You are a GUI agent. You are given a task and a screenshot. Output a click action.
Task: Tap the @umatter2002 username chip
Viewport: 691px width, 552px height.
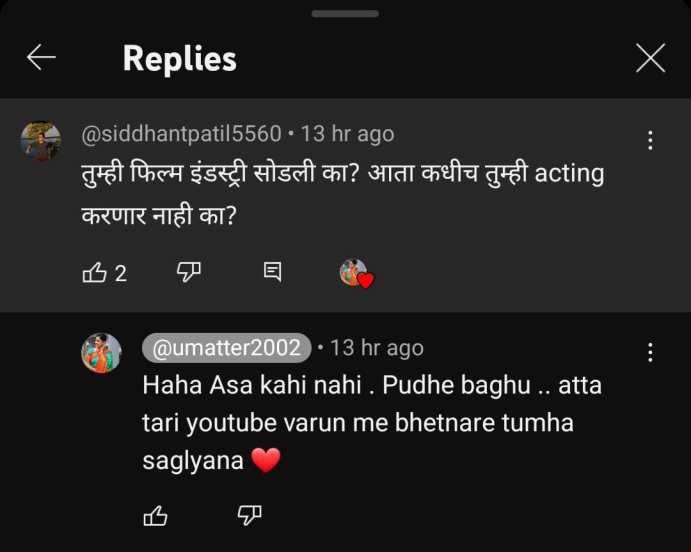click(226, 347)
